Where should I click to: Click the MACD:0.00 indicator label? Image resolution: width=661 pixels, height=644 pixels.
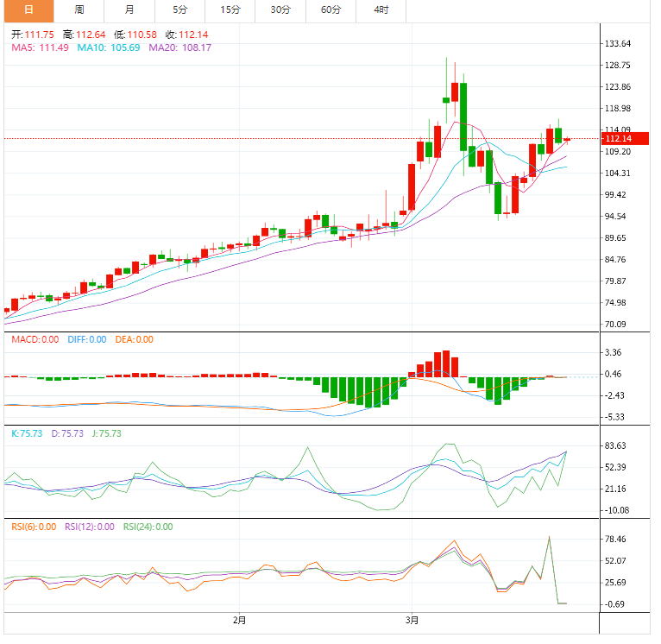pos(35,339)
